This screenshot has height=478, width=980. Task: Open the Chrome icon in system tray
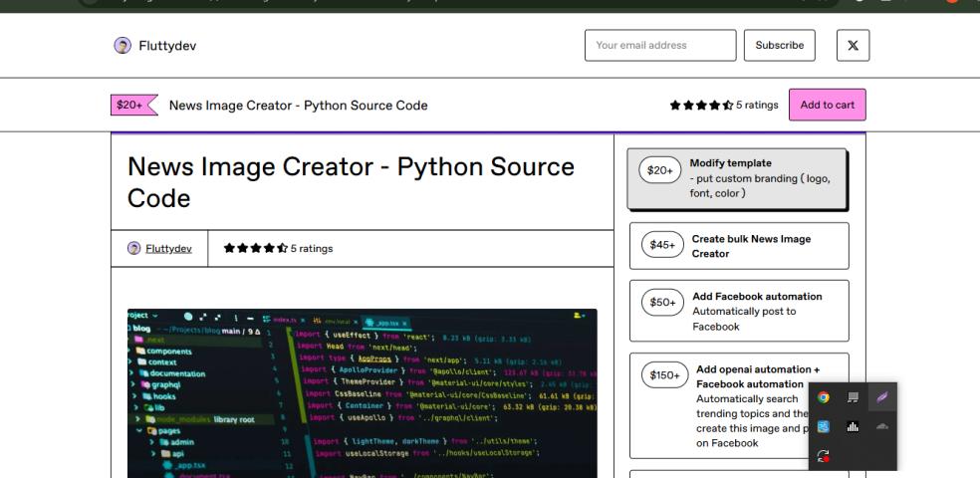pyautogui.click(x=823, y=396)
